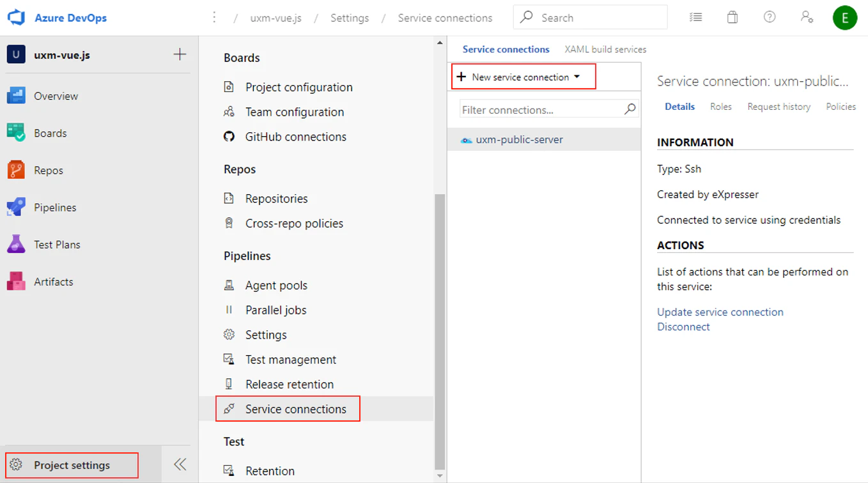
Task: Open the Boards hub icon
Action: pyautogui.click(x=16, y=133)
